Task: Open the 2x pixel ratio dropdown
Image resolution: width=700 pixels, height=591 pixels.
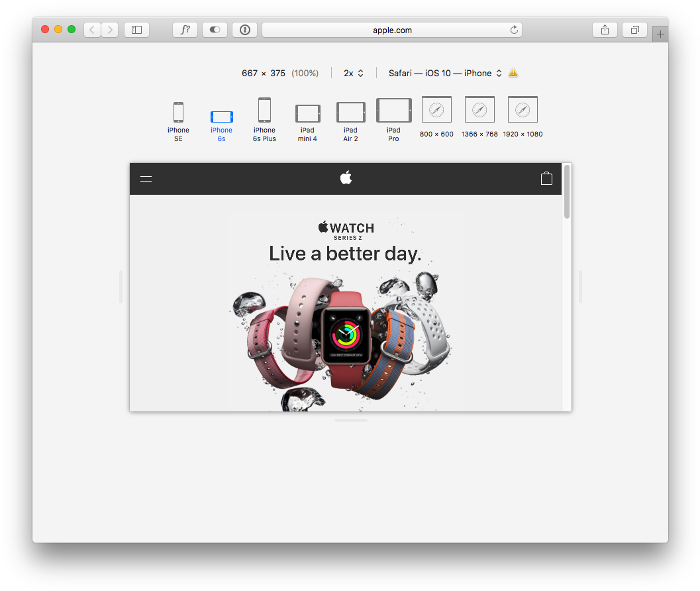Action: 354,74
